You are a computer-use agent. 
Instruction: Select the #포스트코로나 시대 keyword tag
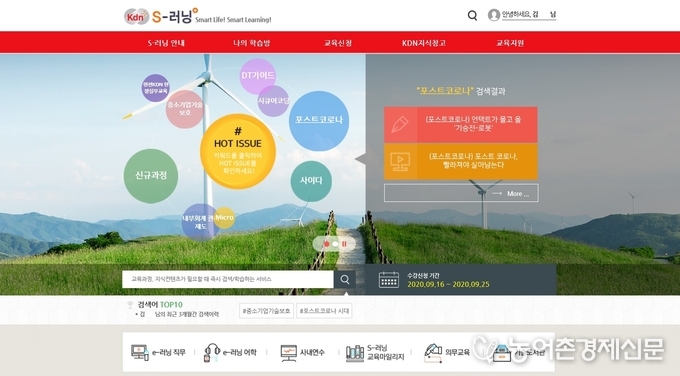point(324,311)
